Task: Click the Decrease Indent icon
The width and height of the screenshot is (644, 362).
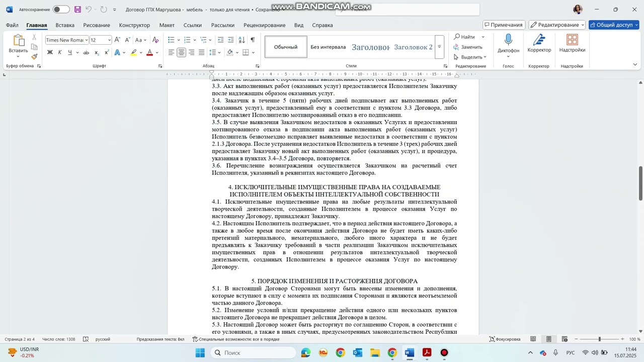Action: [x=220, y=40]
